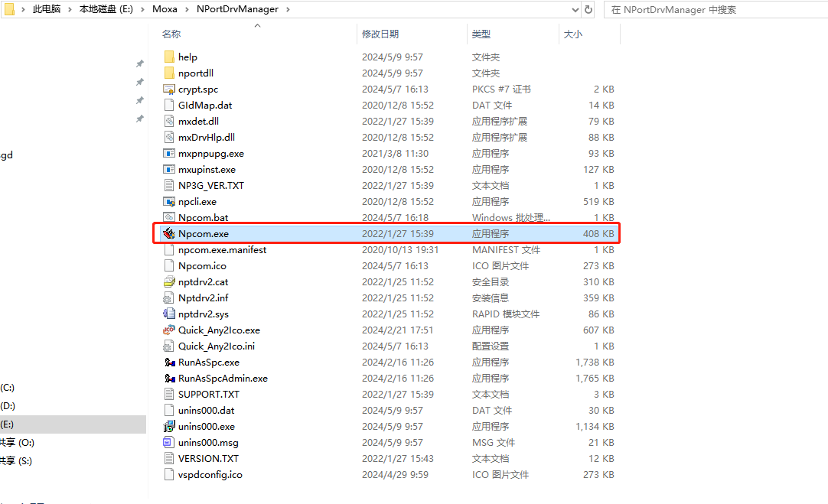828x504 pixels.
Task: Select the unins000.exe uninstaller icon
Action: coord(169,427)
